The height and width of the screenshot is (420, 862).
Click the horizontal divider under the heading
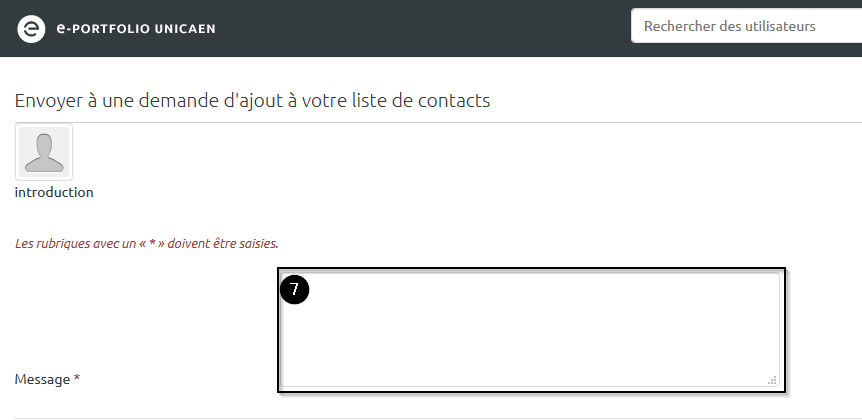pyautogui.click(x=430, y=122)
